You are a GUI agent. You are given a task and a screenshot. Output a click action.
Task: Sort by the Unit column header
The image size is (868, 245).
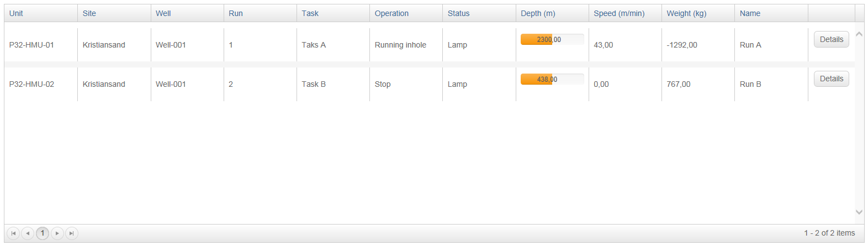click(x=16, y=13)
